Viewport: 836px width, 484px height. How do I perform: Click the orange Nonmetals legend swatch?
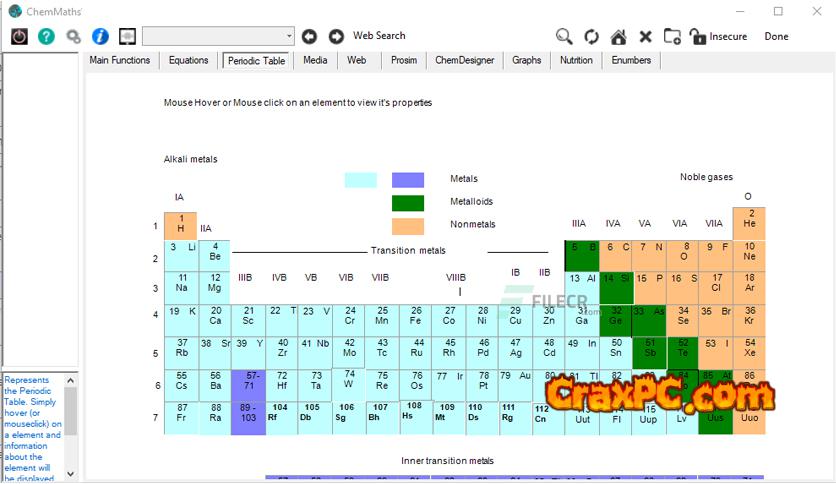click(408, 226)
